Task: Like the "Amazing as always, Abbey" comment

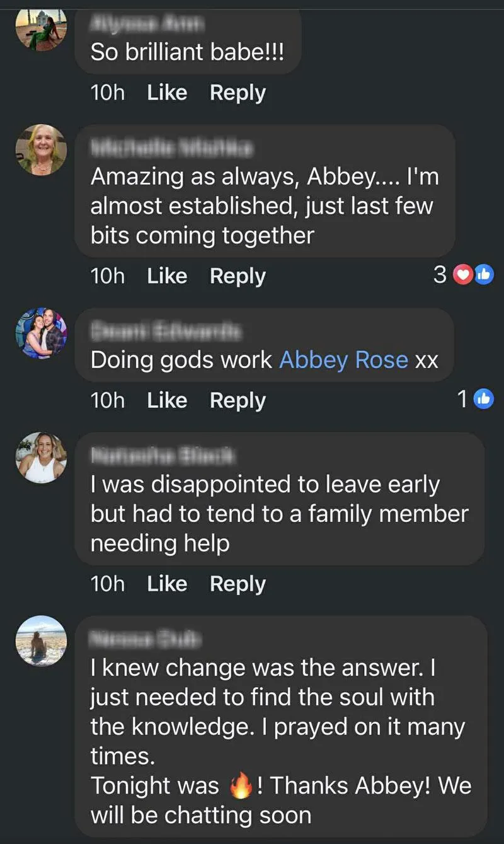Action: (167, 275)
